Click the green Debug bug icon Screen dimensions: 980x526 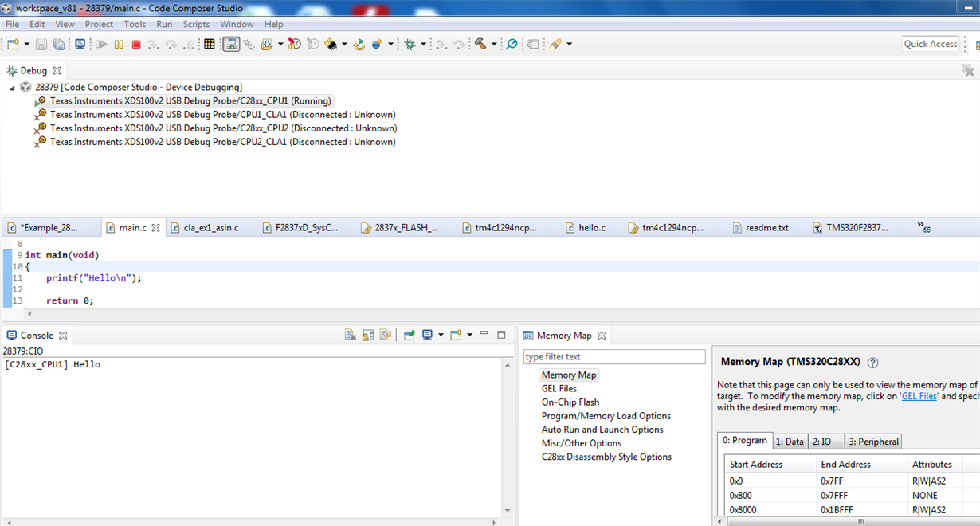coord(410,45)
